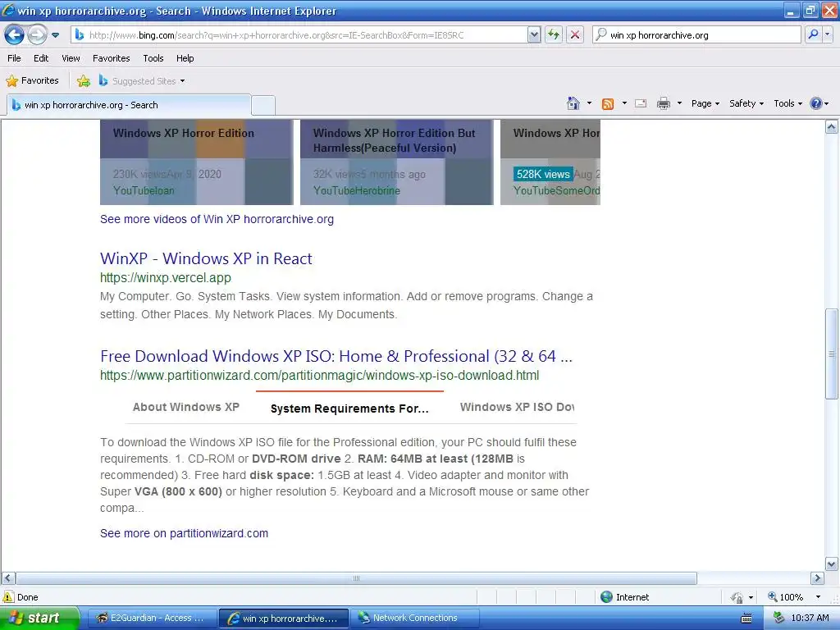Open search provider dropdown arrow
Screen dimensions: 840x630
pyautogui.click(x=827, y=34)
